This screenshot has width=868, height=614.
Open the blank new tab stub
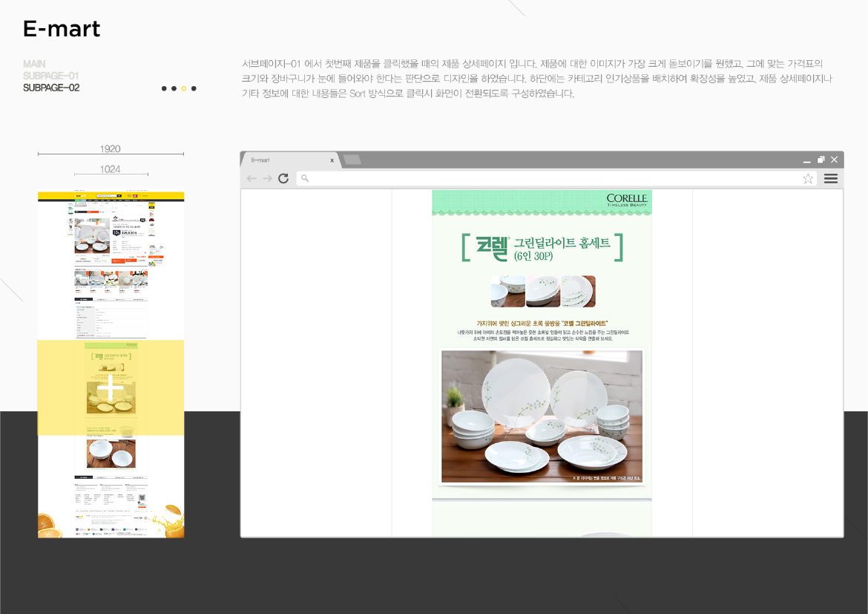[352, 159]
